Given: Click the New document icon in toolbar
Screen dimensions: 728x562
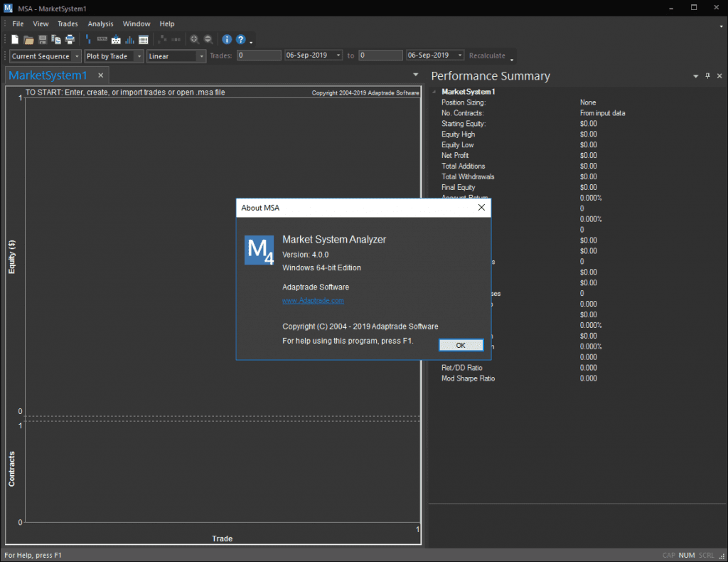Looking at the screenshot, I should click(x=15, y=40).
